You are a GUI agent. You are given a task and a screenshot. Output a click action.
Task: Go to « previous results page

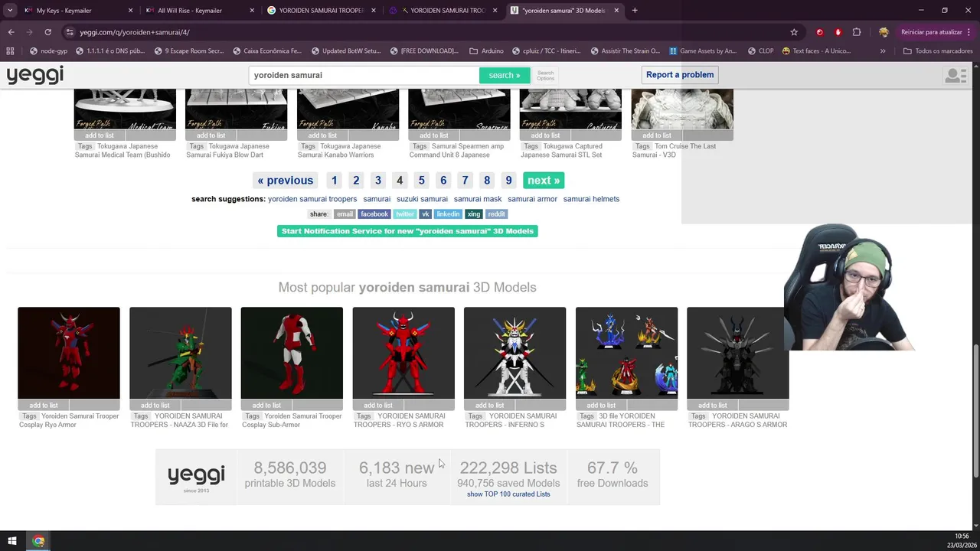point(285,181)
